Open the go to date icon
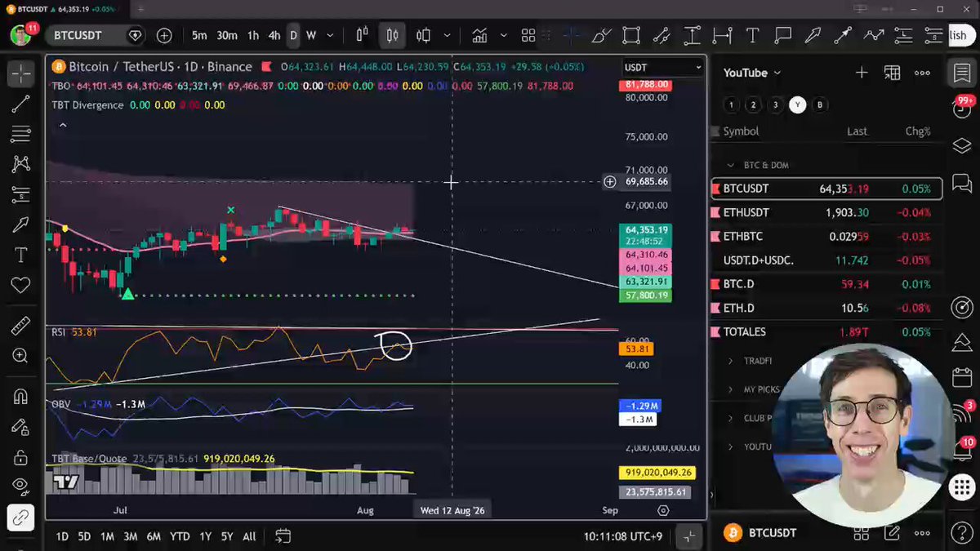This screenshot has width=980, height=551. pyautogui.click(x=283, y=536)
